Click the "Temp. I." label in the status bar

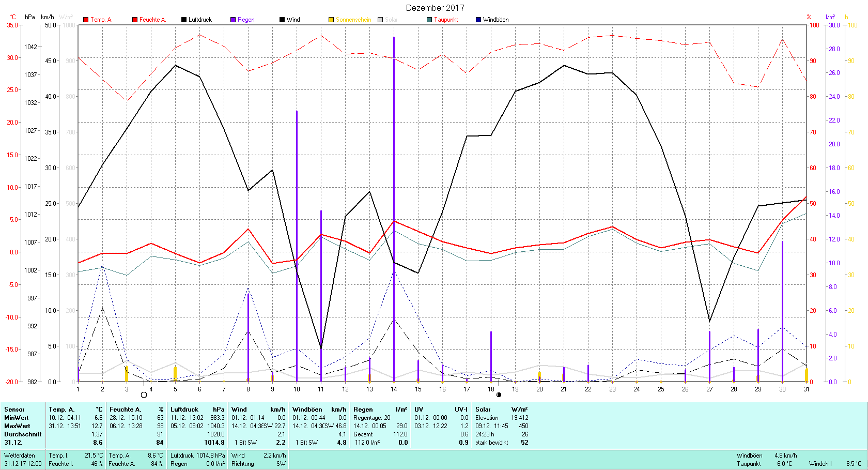(x=58, y=456)
